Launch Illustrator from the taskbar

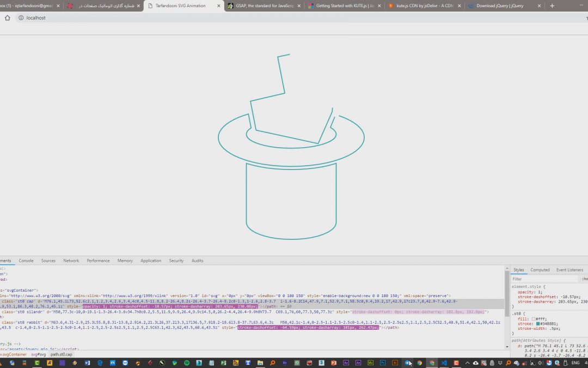395,363
